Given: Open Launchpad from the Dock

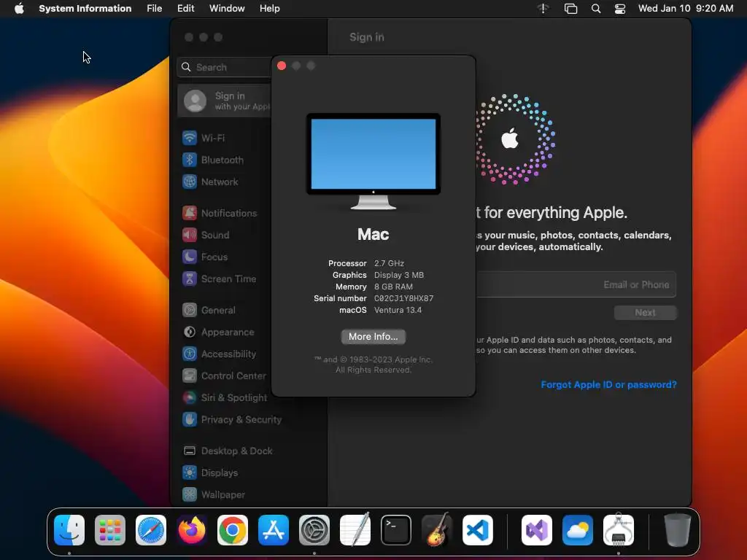Looking at the screenshot, I should [110, 530].
